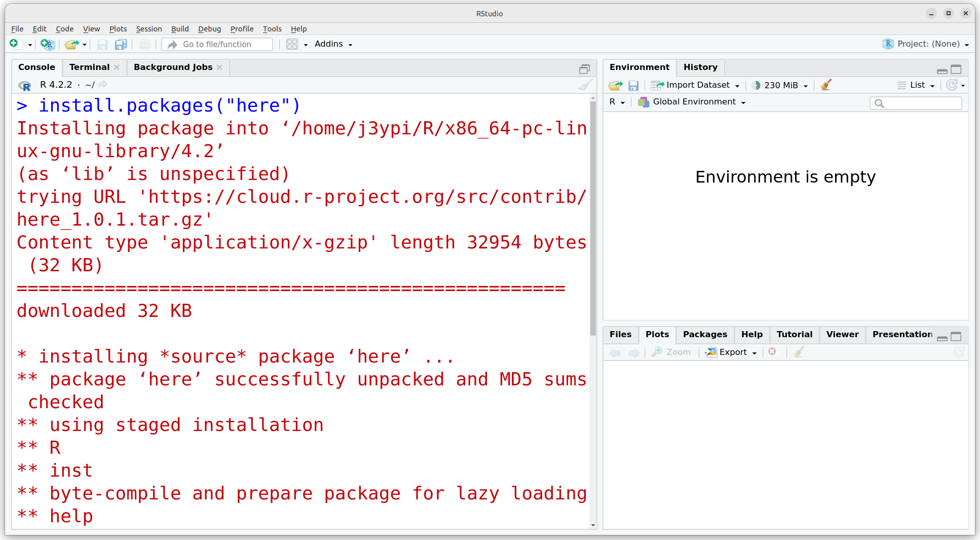Viewport: 980px width, 540px height.
Task: Select the Plots tab
Action: pyautogui.click(x=657, y=335)
